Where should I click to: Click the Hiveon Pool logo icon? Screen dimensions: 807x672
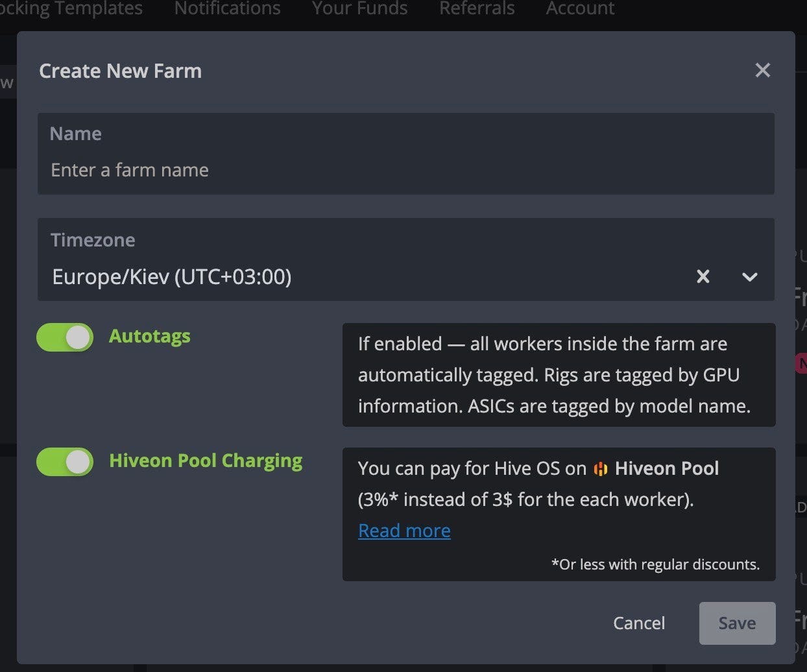(601, 468)
